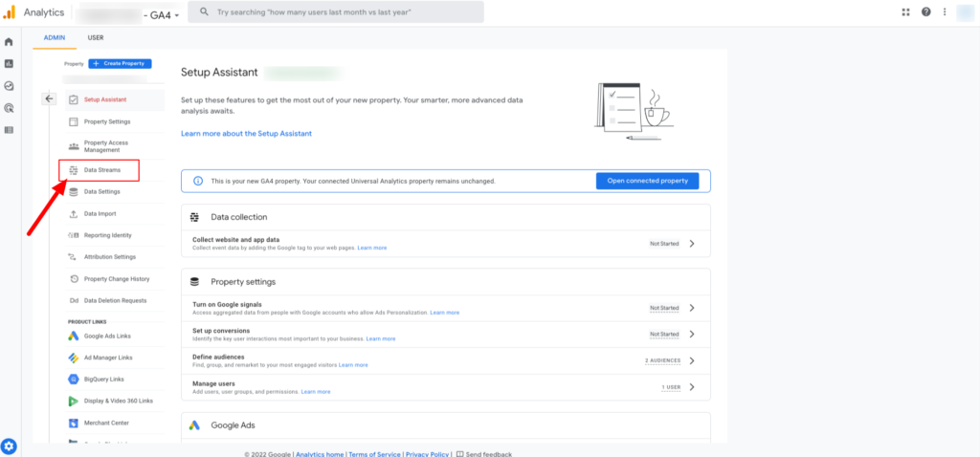Image resolution: width=980 pixels, height=457 pixels.
Task: Open the Home icon in left rail
Action: tap(9, 42)
